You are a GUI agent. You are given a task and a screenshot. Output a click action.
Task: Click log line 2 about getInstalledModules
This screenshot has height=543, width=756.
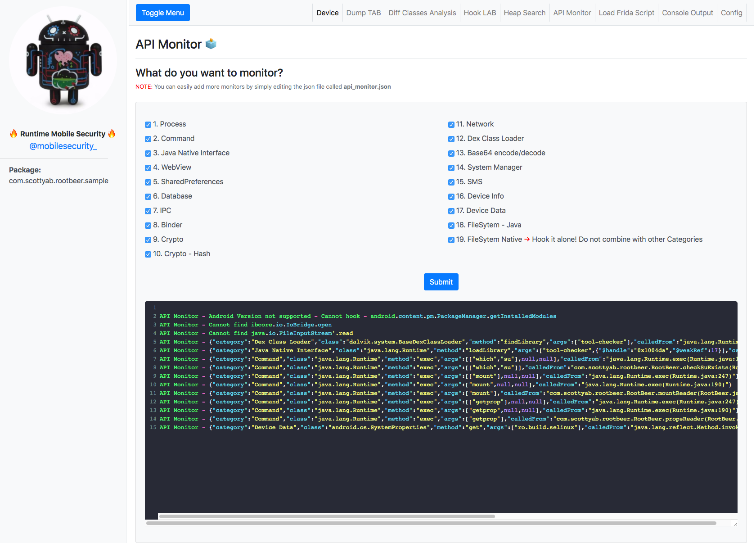(x=358, y=316)
